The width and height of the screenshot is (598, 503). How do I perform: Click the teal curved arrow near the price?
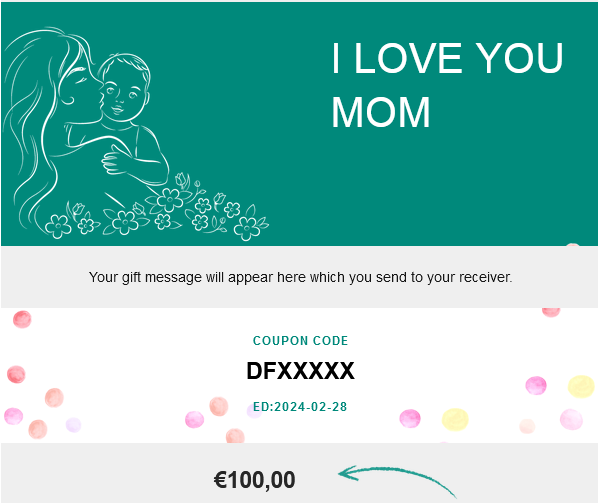[397, 481]
